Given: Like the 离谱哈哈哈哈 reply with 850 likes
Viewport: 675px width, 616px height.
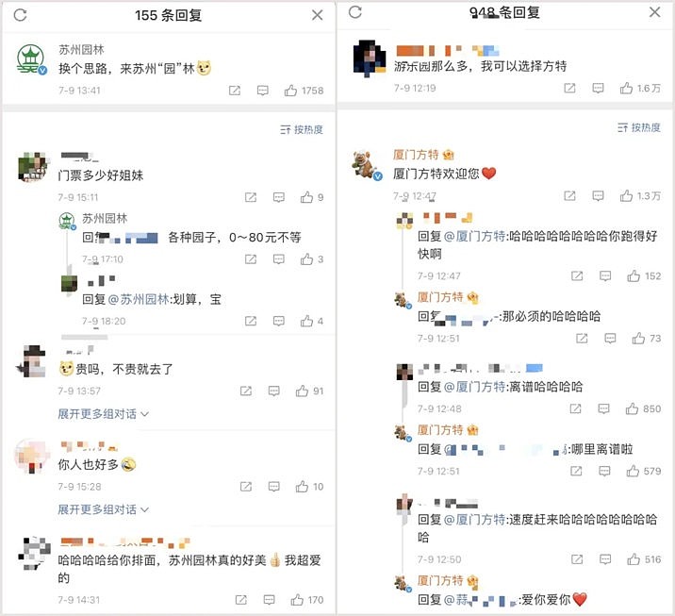Looking at the screenshot, I should (x=632, y=408).
